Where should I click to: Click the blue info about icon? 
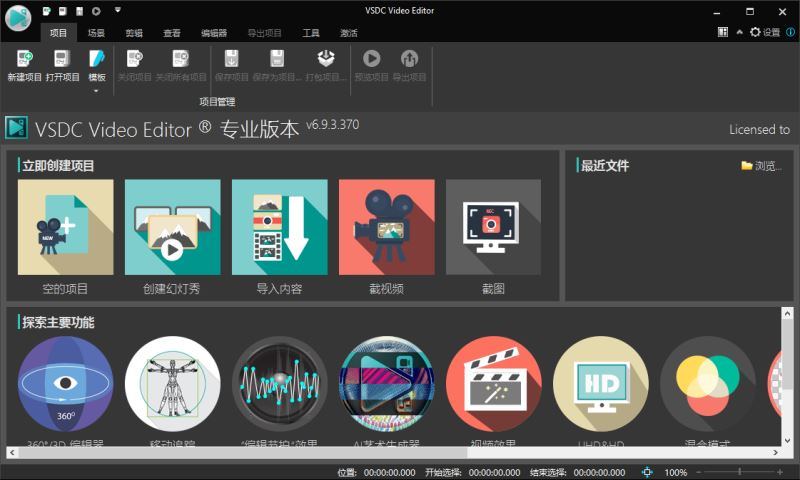click(x=790, y=32)
